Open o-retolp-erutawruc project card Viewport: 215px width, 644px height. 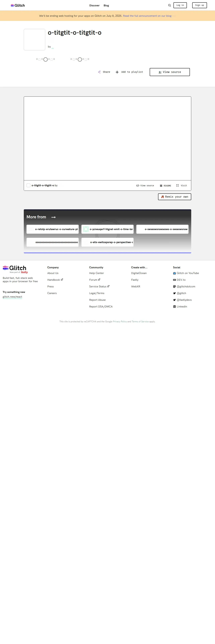(53, 229)
